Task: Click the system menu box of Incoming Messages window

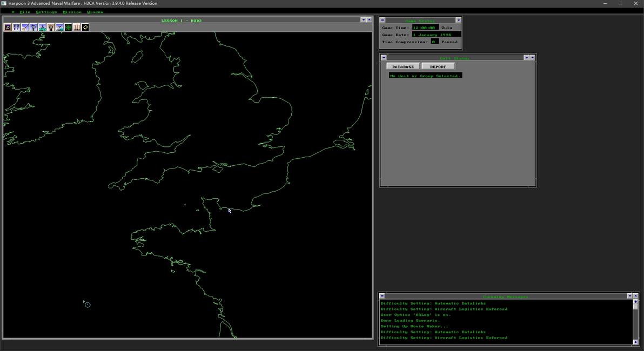Action: tap(382, 296)
